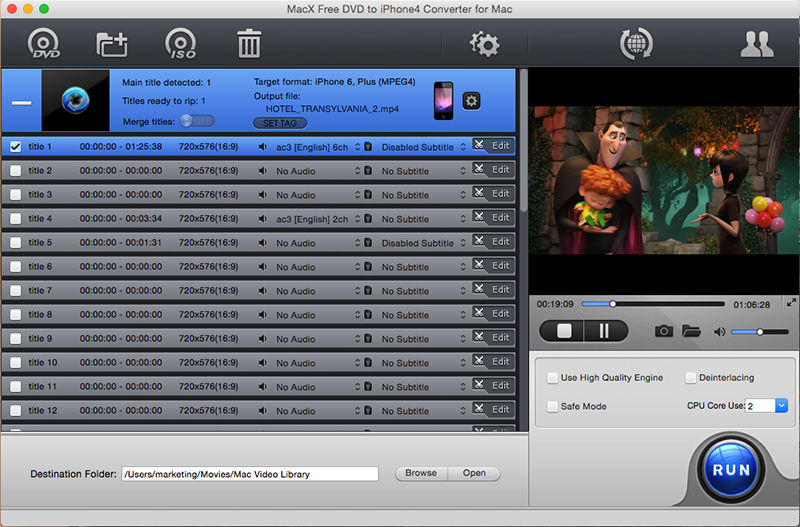
Task: Mute the preview with the speaker icon
Action: click(x=719, y=332)
